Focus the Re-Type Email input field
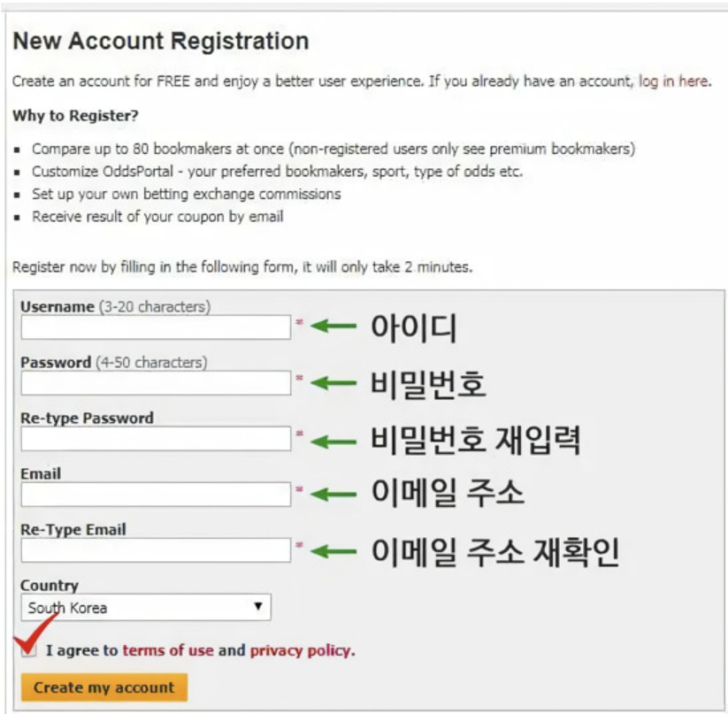 [x=156, y=549]
